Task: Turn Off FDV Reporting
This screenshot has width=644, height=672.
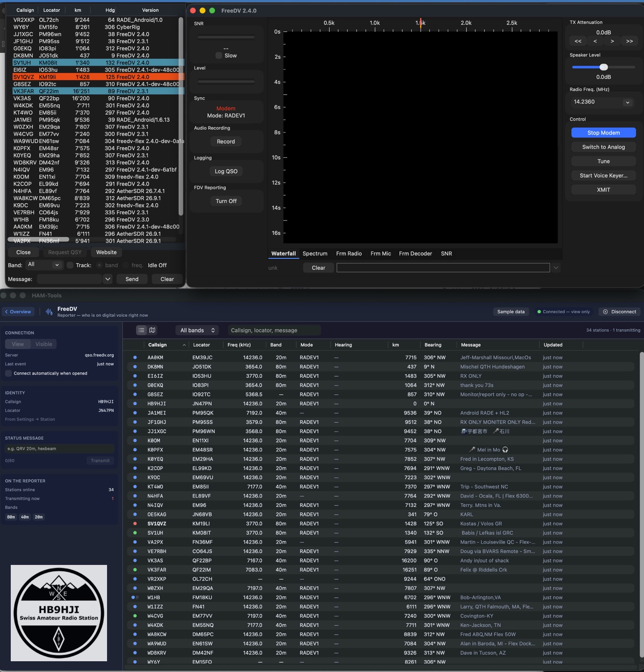Action: (x=226, y=201)
